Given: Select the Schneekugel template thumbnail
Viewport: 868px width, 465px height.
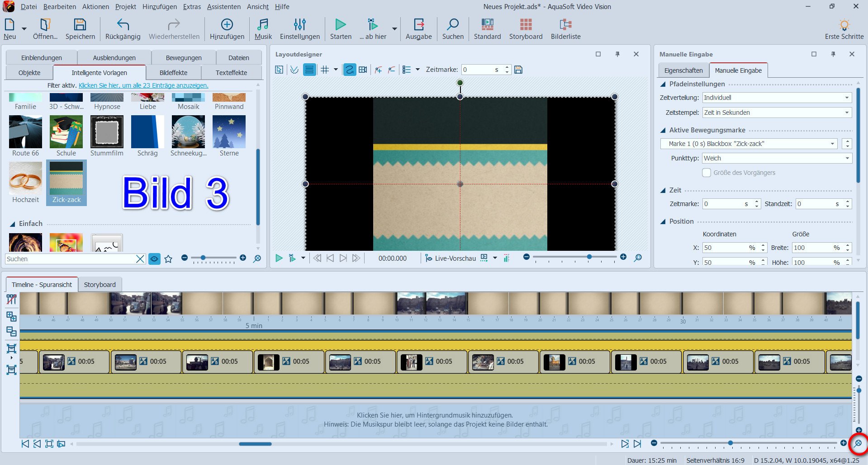Looking at the screenshot, I should point(188,132).
